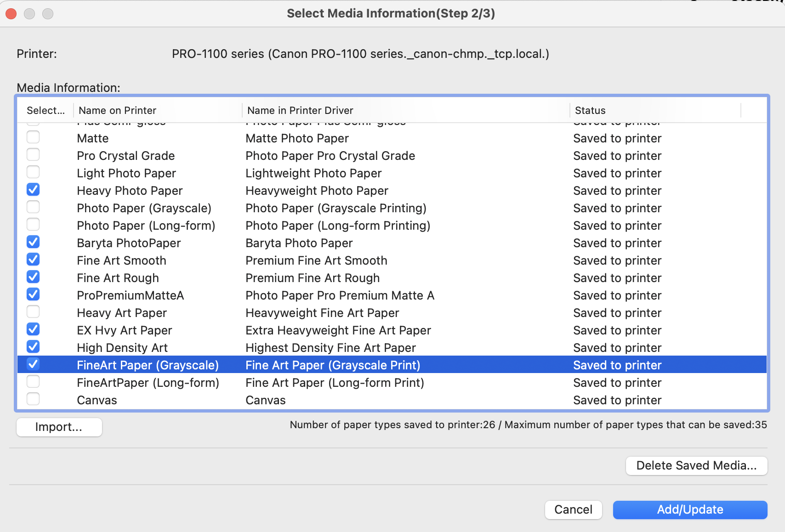Enable Photo Paper (Long-form) checkbox
The image size is (785, 532).
33,224
